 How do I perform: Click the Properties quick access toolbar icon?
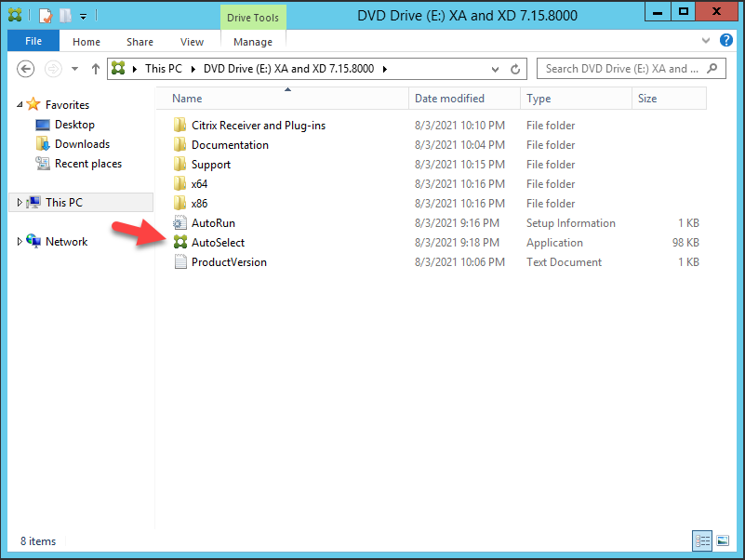click(46, 16)
